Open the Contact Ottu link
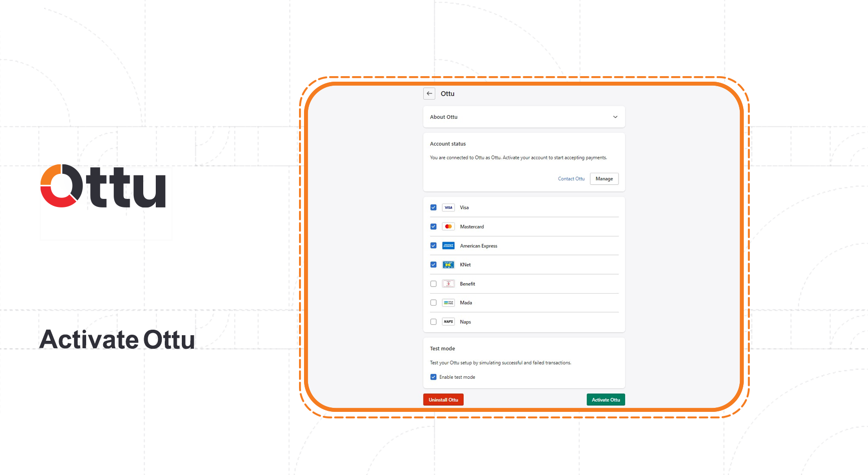 tap(571, 179)
